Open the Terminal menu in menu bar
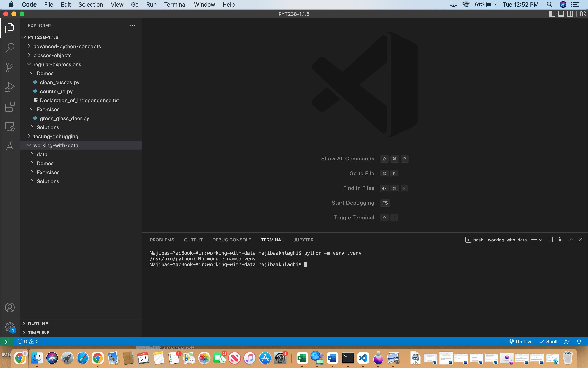This screenshot has height=368, width=588. pyautogui.click(x=175, y=4)
